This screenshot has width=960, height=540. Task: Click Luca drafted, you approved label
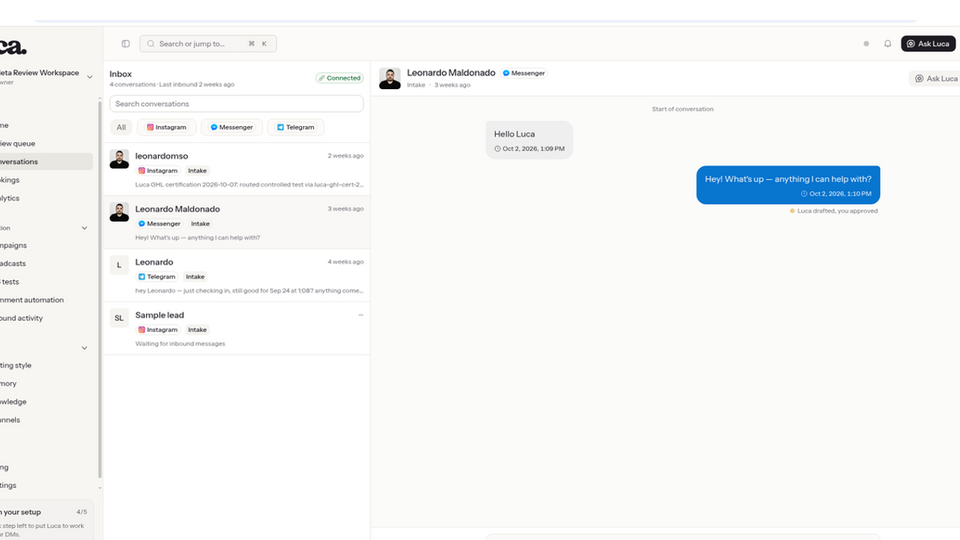click(833, 211)
